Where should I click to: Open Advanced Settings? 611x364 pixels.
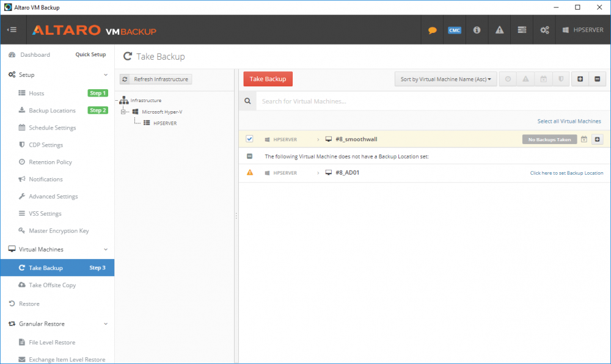tap(53, 196)
